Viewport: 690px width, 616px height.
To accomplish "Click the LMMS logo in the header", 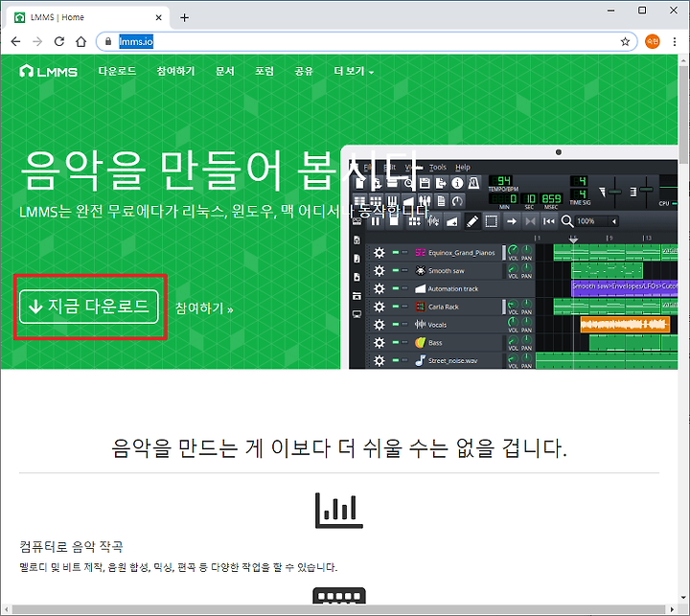I will 49,71.
